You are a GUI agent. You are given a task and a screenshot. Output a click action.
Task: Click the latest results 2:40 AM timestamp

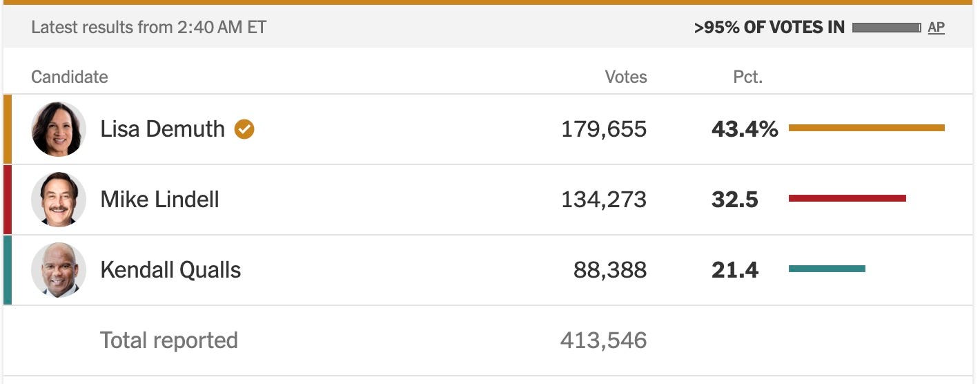pos(149,28)
